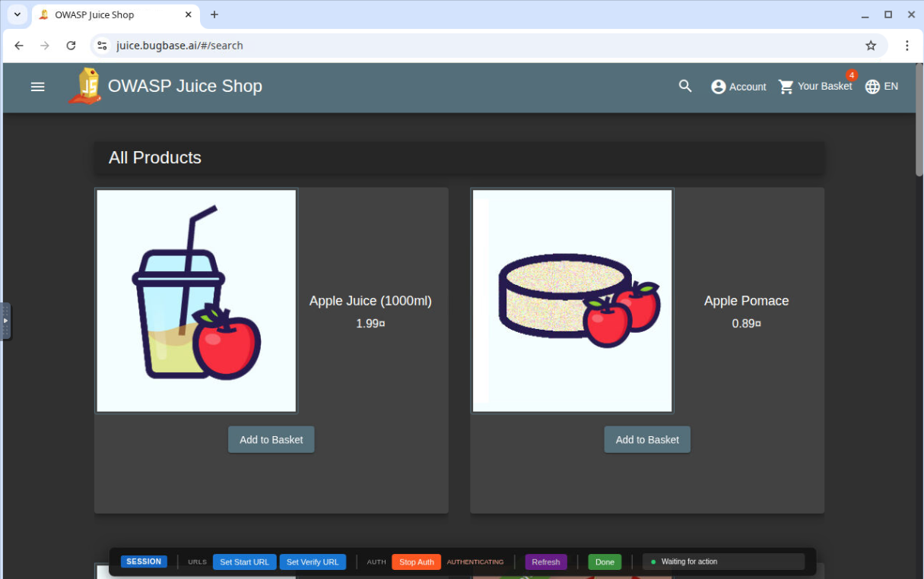Go back using the browser back arrow
924x579 pixels.
point(19,46)
